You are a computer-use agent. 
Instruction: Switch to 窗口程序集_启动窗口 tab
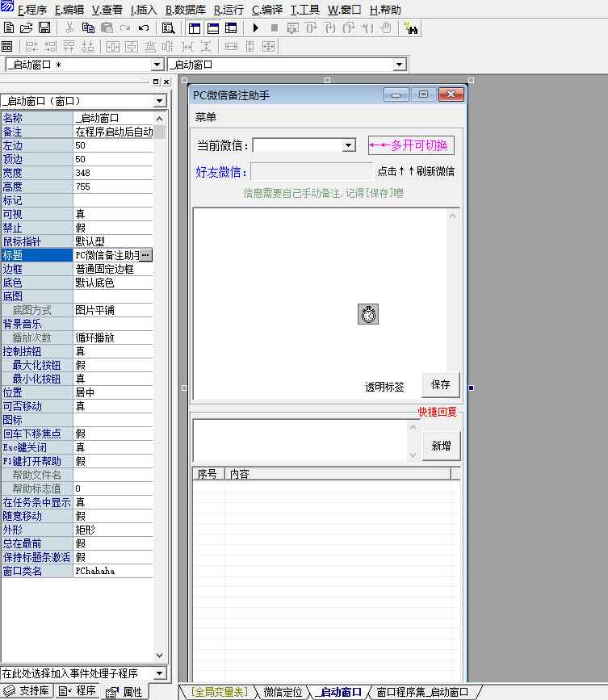tap(423, 692)
